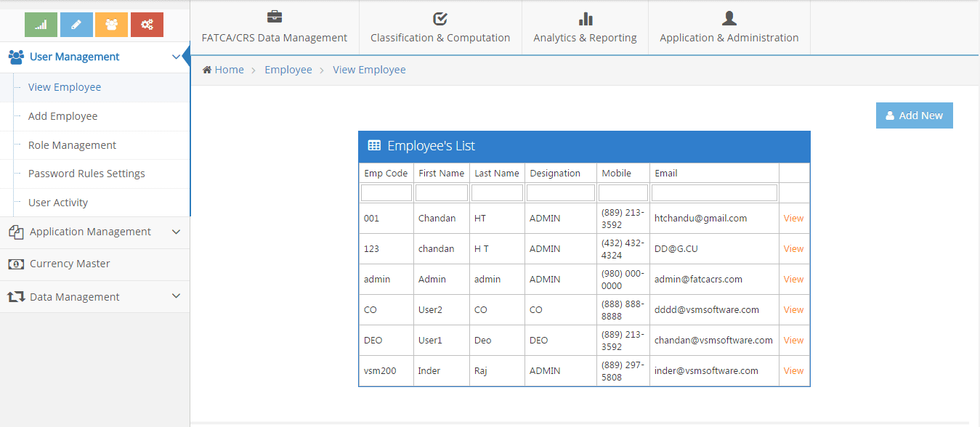980x427 pixels.
Task: Open View link for htchandu@gmail.com row
Action: point(793,219)
